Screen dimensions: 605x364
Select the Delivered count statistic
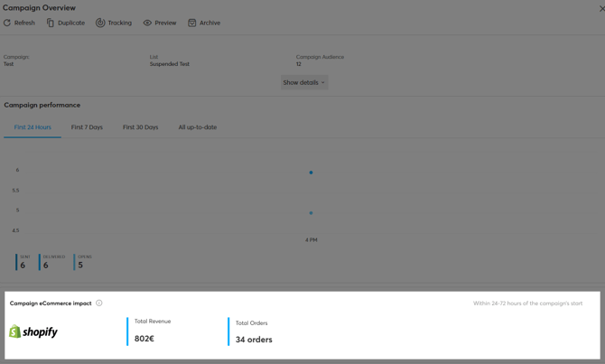46,265
